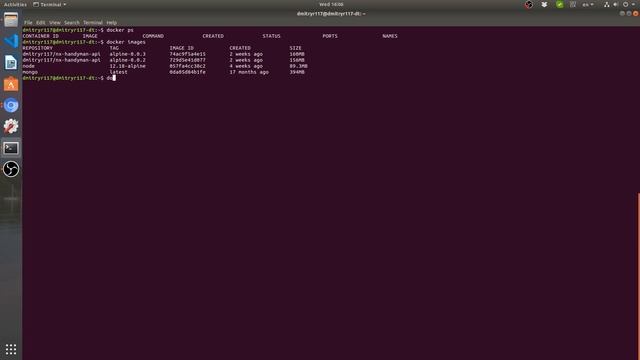The height and width of the screenshot is (360, 640).
Task: Click '17 months ago' in mongo row
Action: point(249,72)
